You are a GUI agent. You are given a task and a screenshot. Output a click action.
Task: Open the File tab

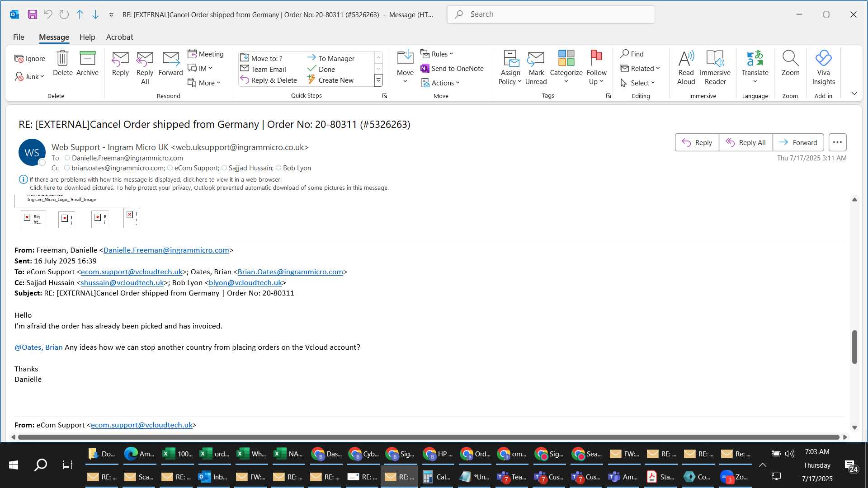pos(19,37)
